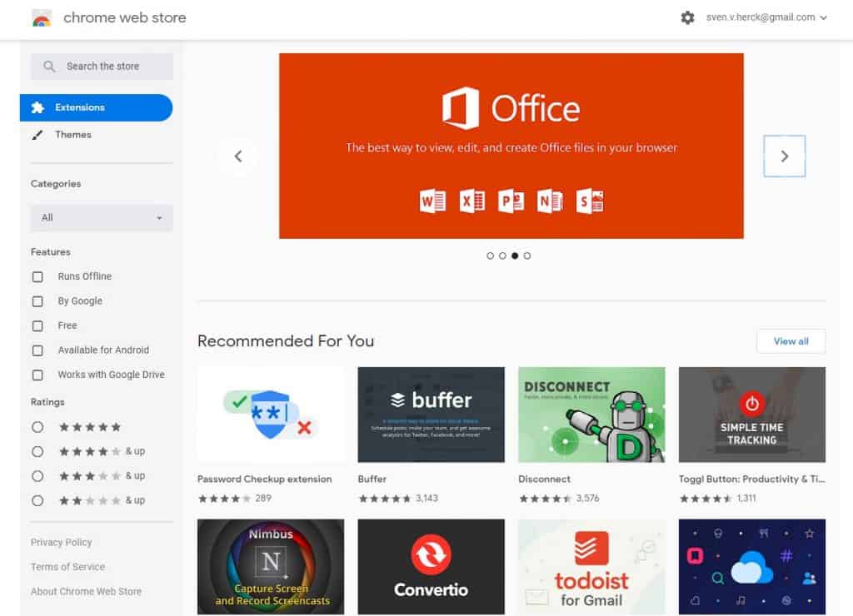The width and height of the screenshot is (853, 616).
Task: Click View all for recommendations
Action: coord(791,341)
